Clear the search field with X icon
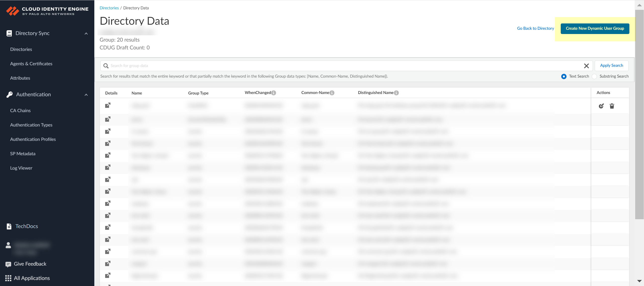The image size is (644, 286). click(586, 66)
